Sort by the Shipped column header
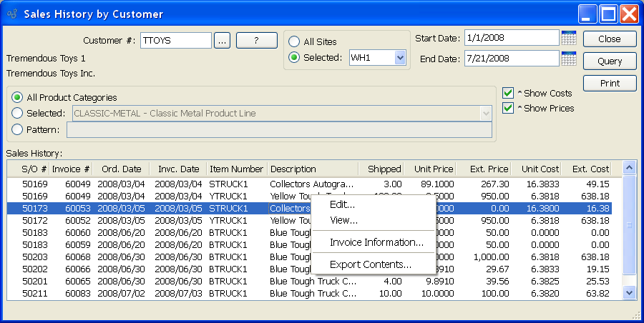The width and height of the screenshot is (644, 323). 381,169
